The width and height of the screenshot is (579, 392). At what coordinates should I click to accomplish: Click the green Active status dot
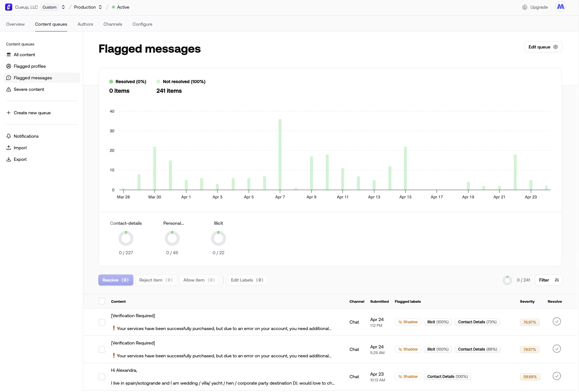click(113, 7)
